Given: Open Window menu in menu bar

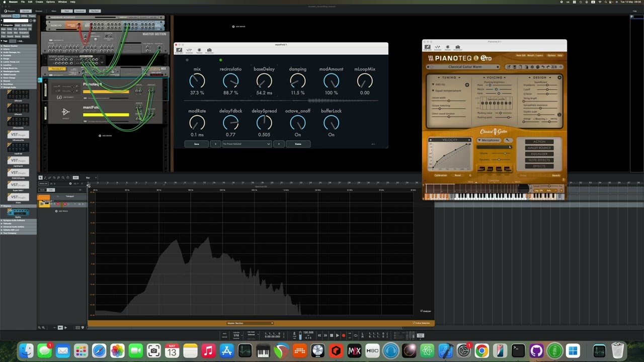Looking at the screenshot, I should point(62,2).
